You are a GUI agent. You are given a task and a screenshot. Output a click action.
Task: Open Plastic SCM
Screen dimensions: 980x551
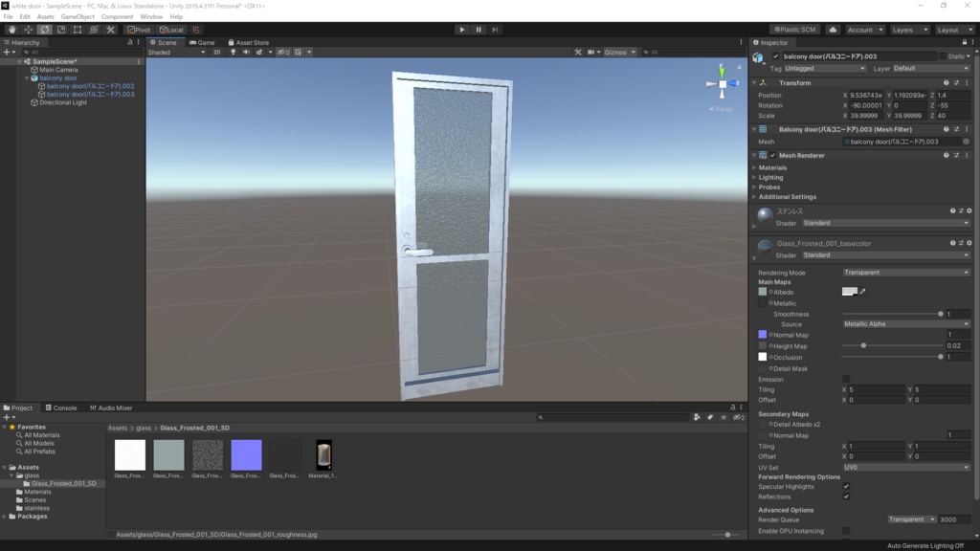pyautogui.click(x=795, y=30)
